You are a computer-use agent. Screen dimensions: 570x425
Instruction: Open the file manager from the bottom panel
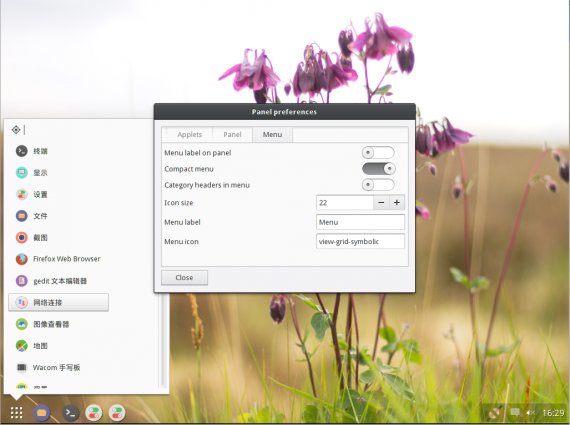(x=41, y=413)
